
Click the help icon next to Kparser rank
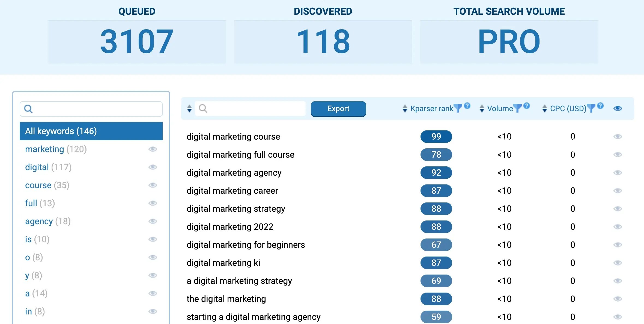[x=467, y=106]
